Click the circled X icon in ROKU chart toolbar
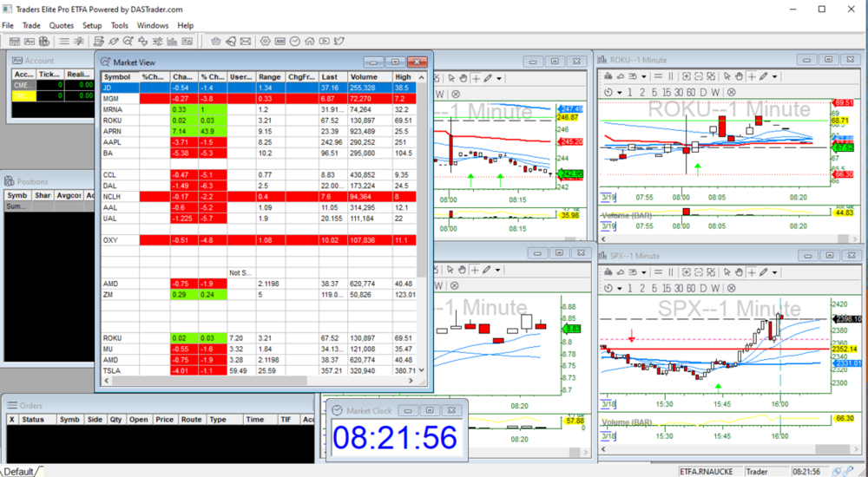The width and height of the screenshot is (868, 477). (732, 92)
